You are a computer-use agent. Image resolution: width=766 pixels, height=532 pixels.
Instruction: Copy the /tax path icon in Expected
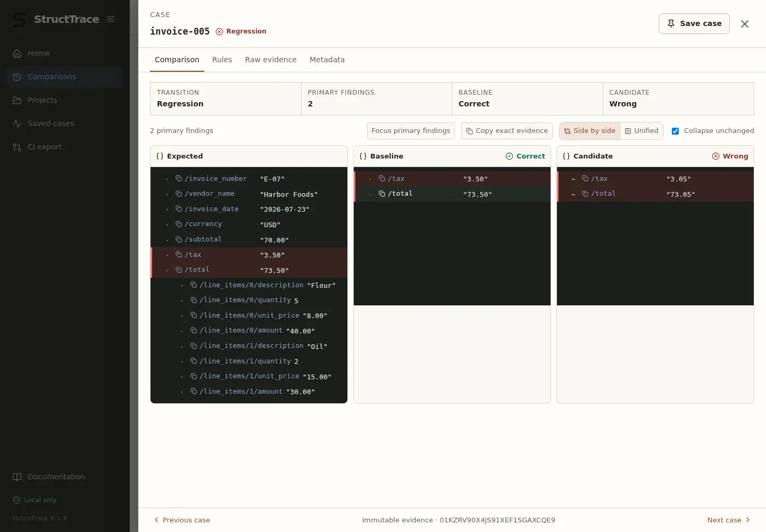tap(179, 255)
